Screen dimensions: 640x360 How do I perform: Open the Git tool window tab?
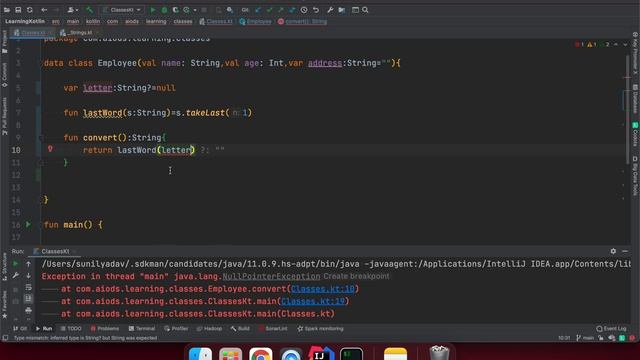tap(20, 329)
